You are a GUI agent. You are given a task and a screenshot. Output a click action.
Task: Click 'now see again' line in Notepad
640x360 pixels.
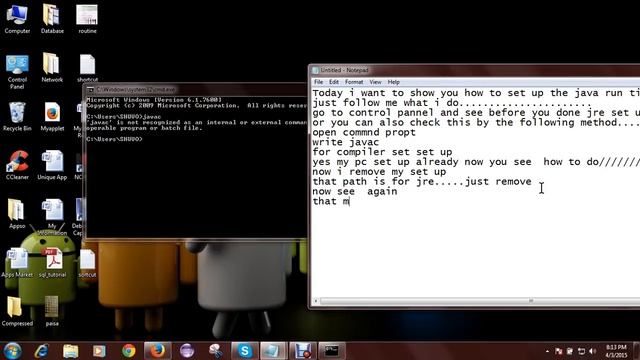pyautogui.click(x=355, y=191)
